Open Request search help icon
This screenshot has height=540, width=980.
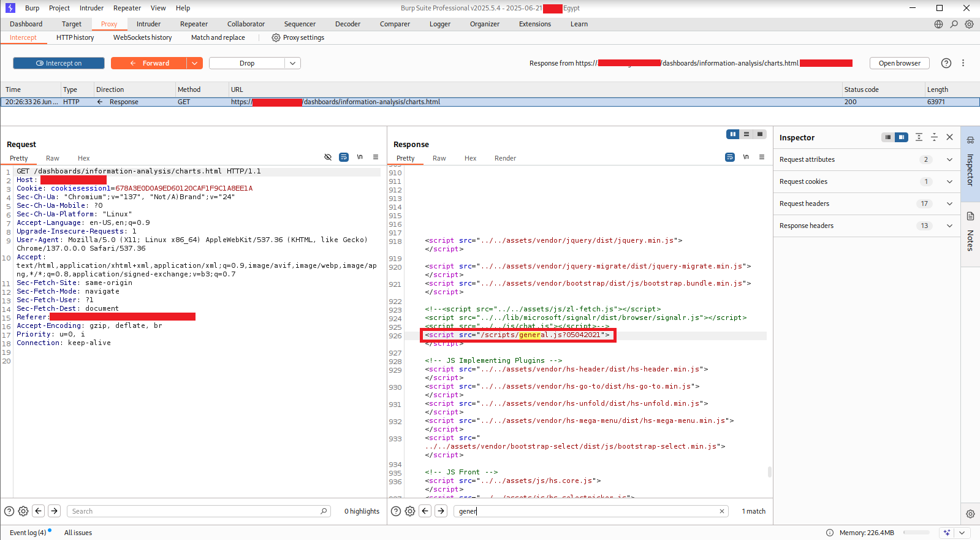tap(9, 511)
